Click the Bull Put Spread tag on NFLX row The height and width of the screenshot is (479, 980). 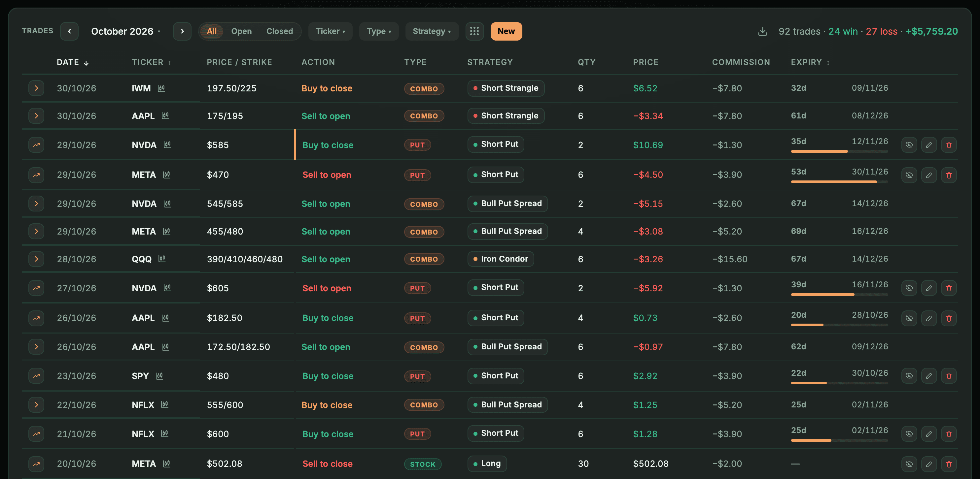tap(507, 404)
